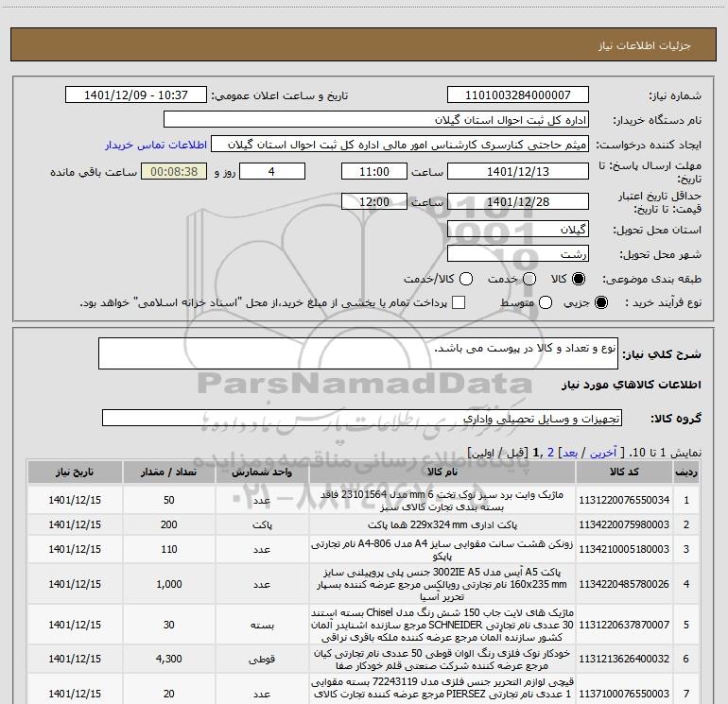728x704 pixels.
Task: Click the announcement date field 1401/12/09 - 10:37
Action: [x=136, y=95]
